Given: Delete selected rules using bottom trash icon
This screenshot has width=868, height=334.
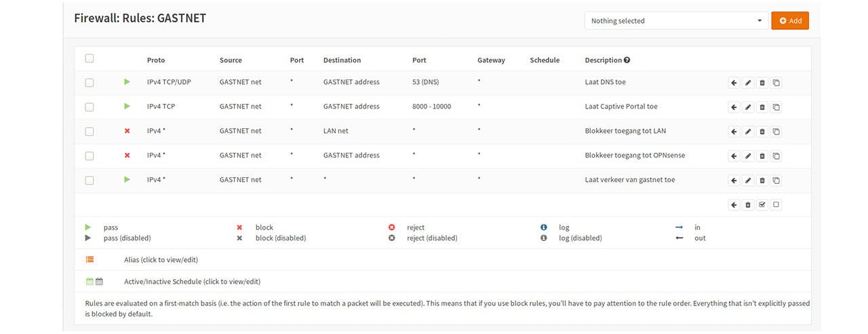Looking at the screenshot, I should [748, 205].
